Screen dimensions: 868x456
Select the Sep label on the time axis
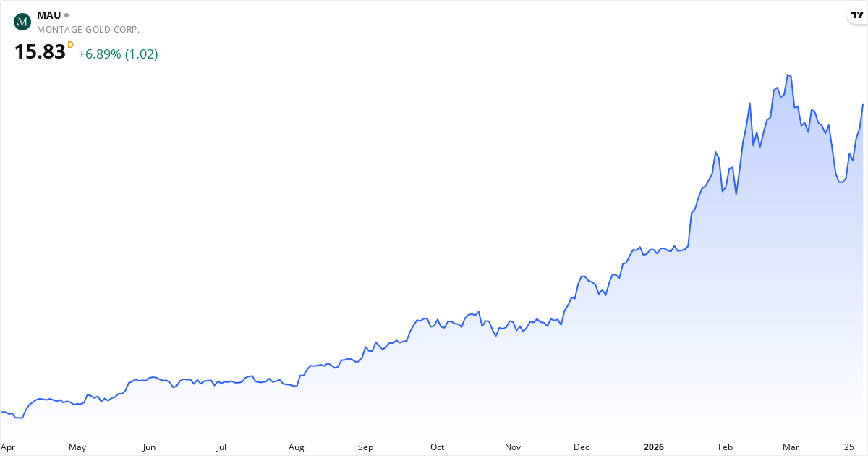365,447
